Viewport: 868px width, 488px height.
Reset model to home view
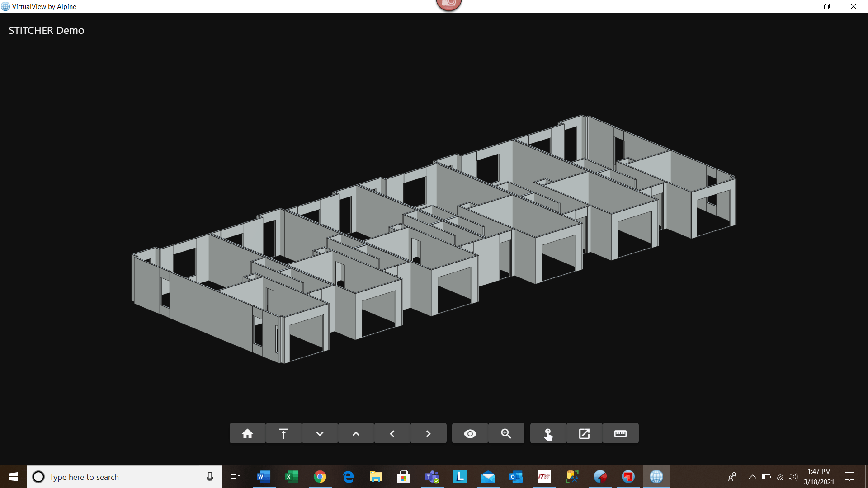pos(247,434)
